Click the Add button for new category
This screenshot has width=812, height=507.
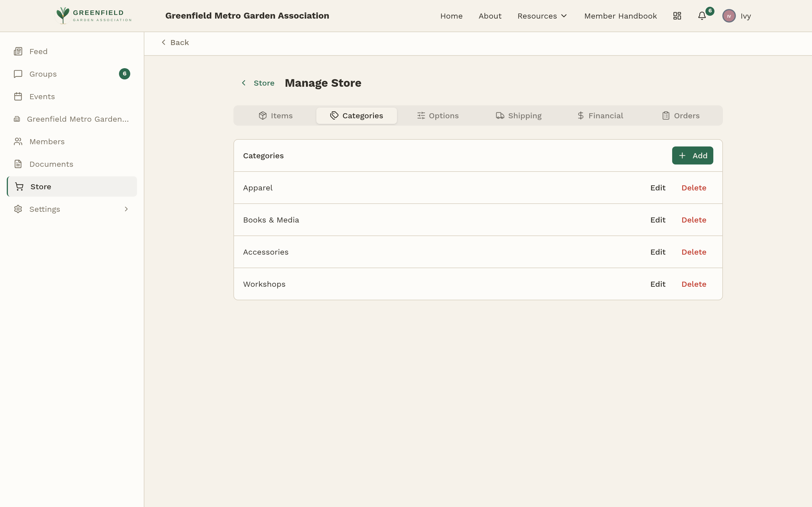coord(692,155)
